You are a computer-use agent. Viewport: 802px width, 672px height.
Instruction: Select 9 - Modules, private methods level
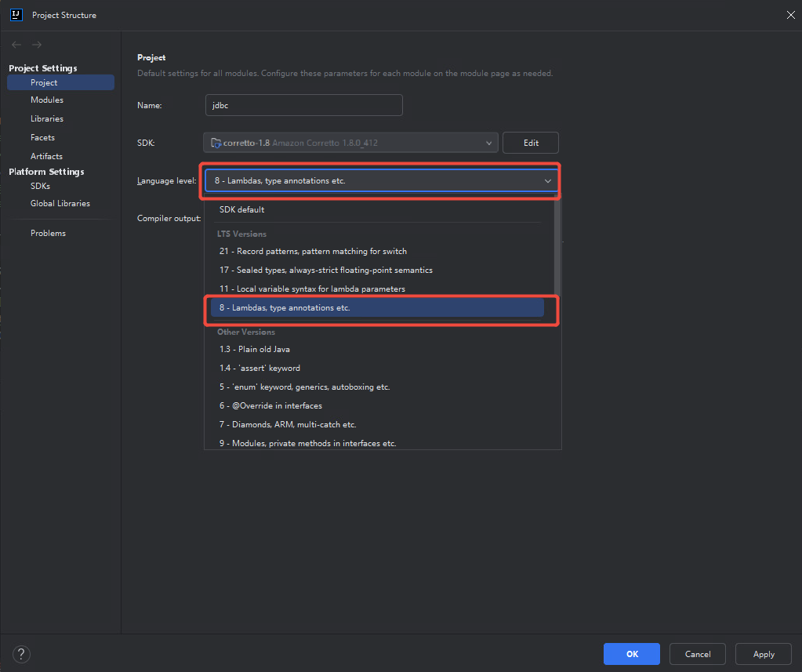[377, 443]
